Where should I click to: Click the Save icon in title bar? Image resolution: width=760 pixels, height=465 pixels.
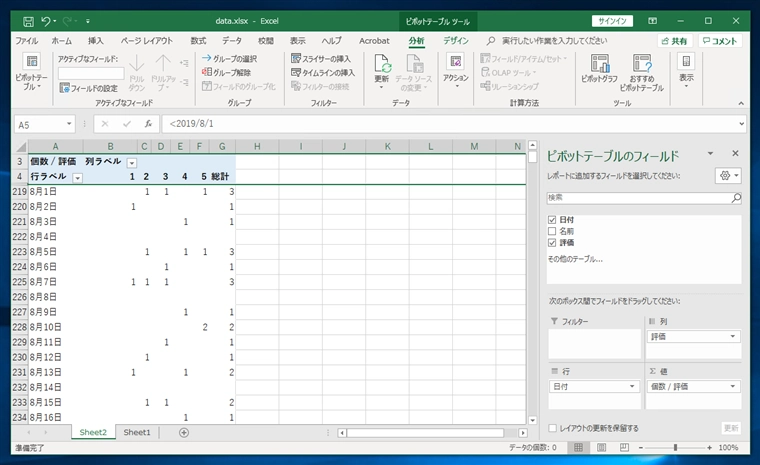[28, 20]
